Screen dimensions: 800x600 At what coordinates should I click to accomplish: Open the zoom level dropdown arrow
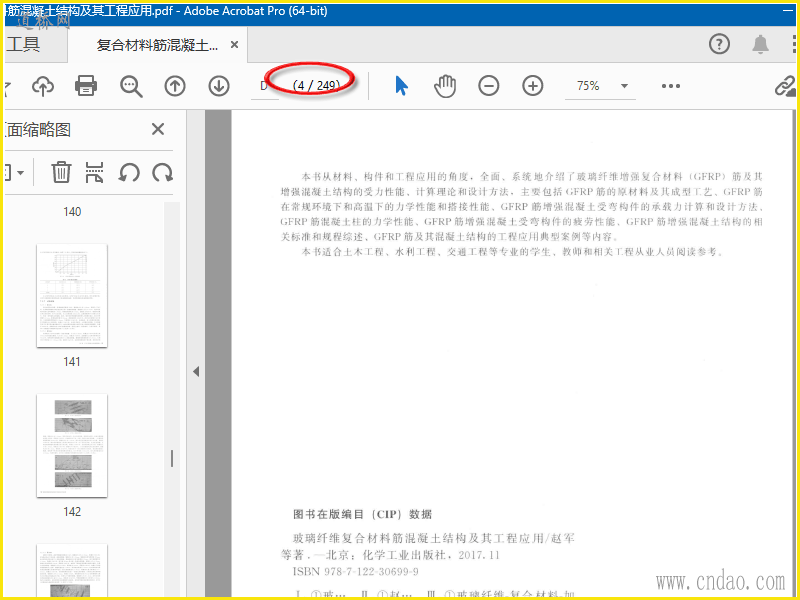624,86
